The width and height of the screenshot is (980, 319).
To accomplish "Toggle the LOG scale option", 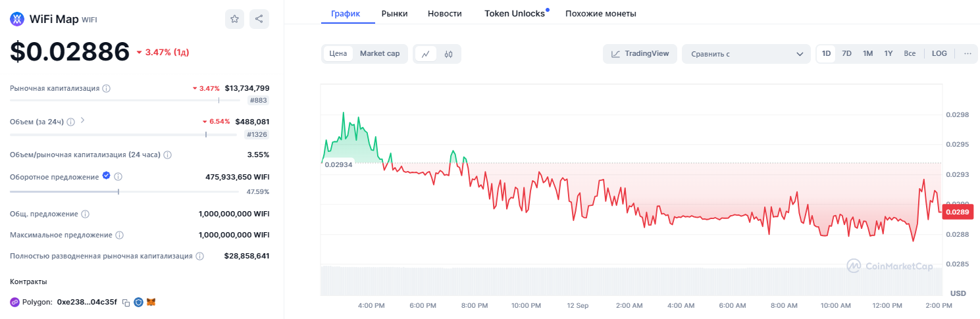I will coord(939,53).
